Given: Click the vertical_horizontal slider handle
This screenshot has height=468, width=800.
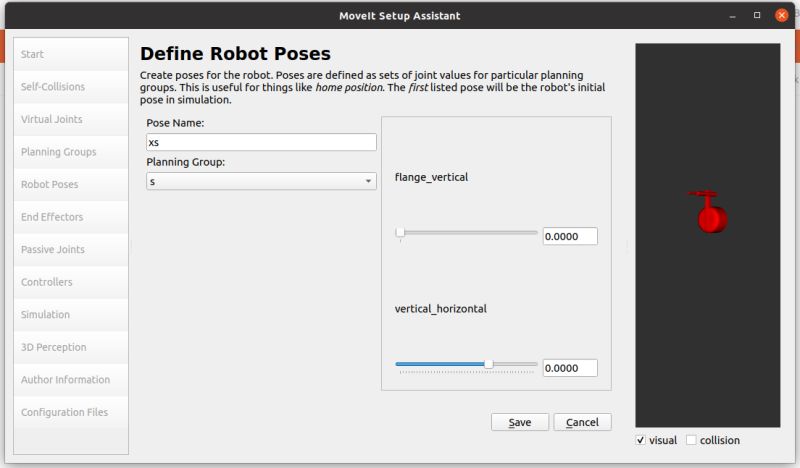Looking at the screenshot, I should 489,364.
